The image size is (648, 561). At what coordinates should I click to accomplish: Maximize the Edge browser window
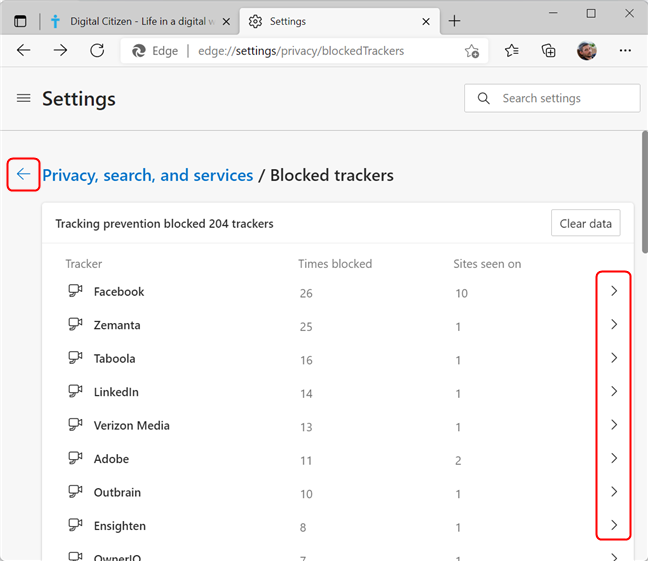click(591, 13)
